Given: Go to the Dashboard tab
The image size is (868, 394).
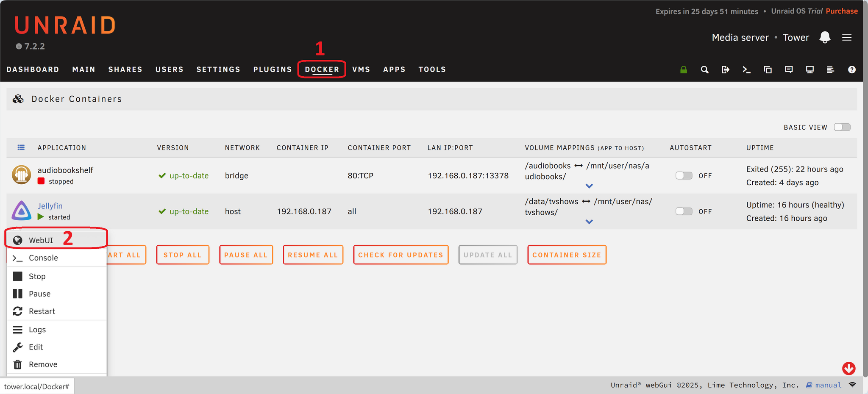Looking at the screenshot, I should 33,69.
